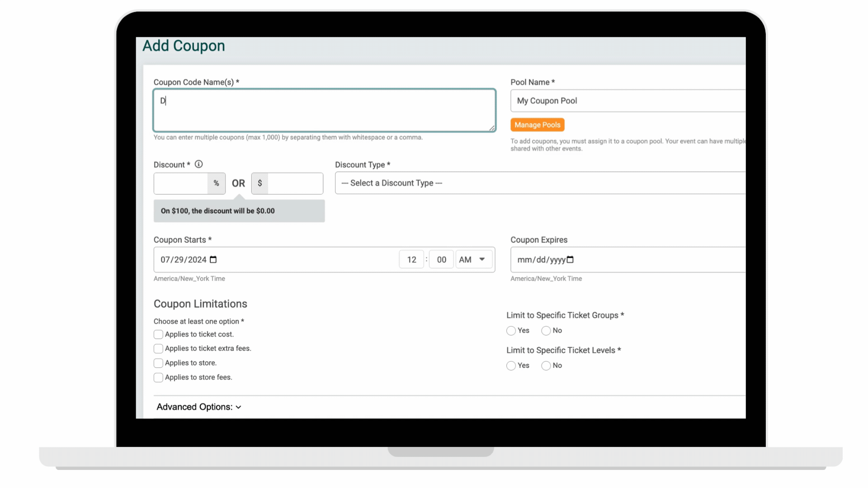The image size is (868, 488).
Task: Click the Coupon Code Name(s) text area
Action: click(x=324, y=111)
